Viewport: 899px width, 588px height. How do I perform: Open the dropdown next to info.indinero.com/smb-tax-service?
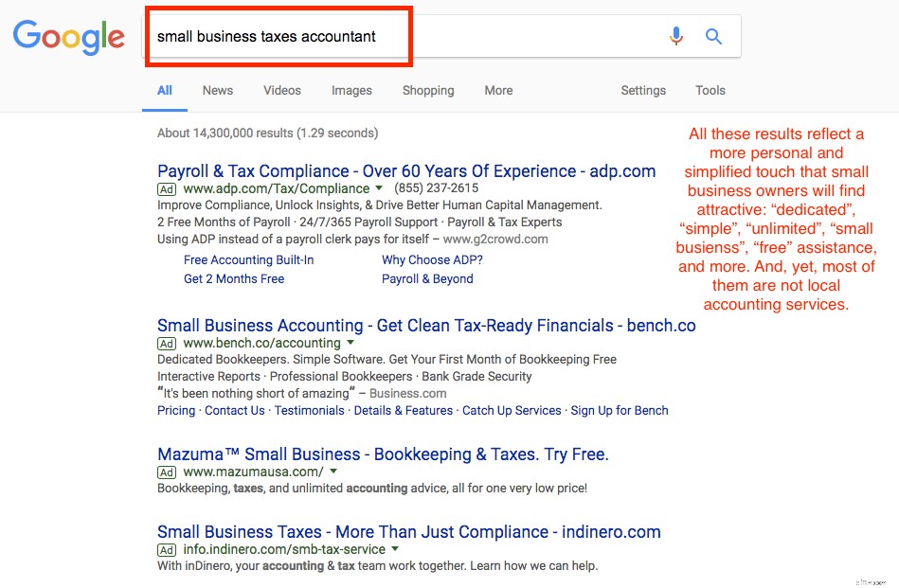point(395,549)
